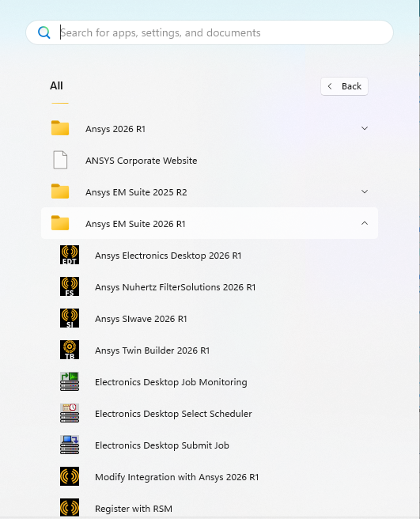
Task: Focus the apps and settings search field
Action: pyautogui.click(x=210, y=32)
